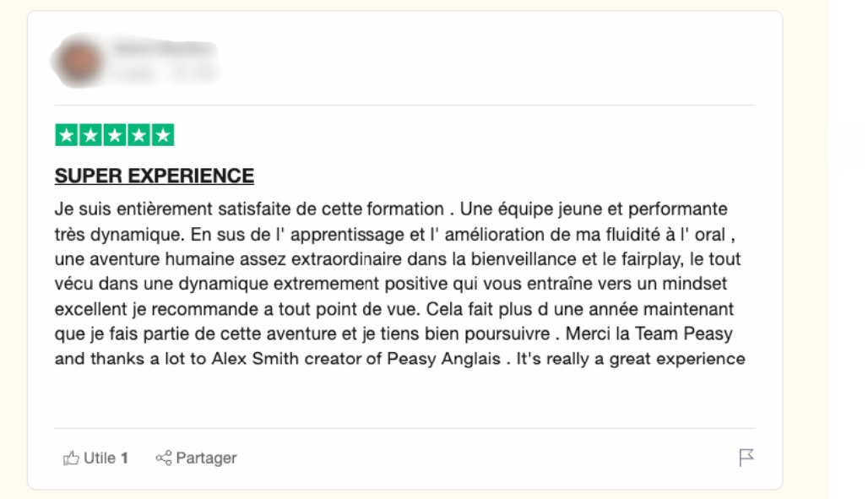This screenshot has width=868, height=499.
Task: Click Partager to share the review
Action: pyautogui.click(x=205, y=458)
